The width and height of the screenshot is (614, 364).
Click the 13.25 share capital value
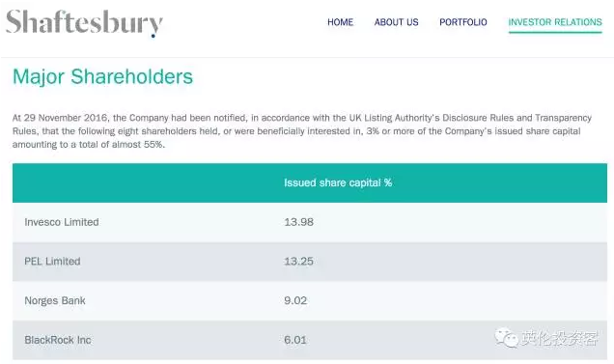pyautogui.click(x=298, y=262)
